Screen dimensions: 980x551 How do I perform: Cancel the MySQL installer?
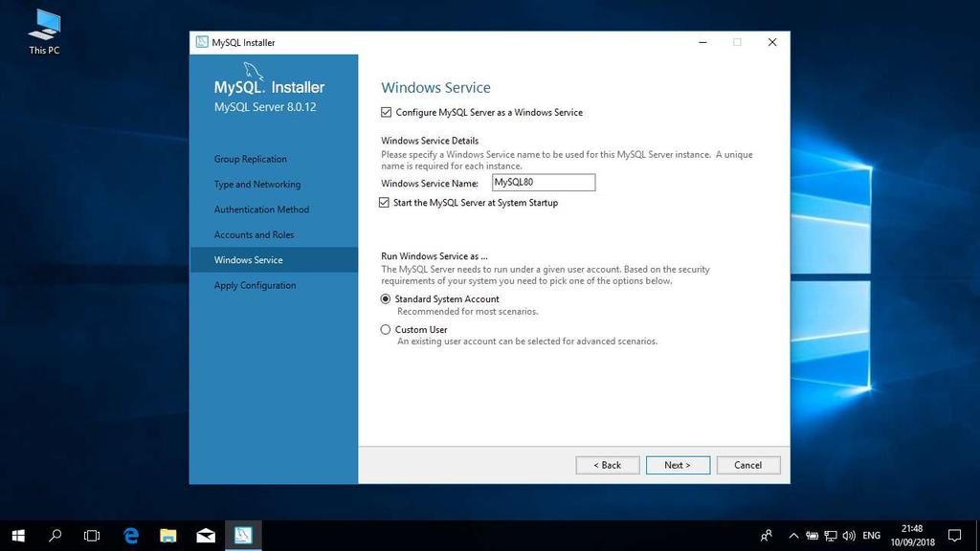[748, 465]
